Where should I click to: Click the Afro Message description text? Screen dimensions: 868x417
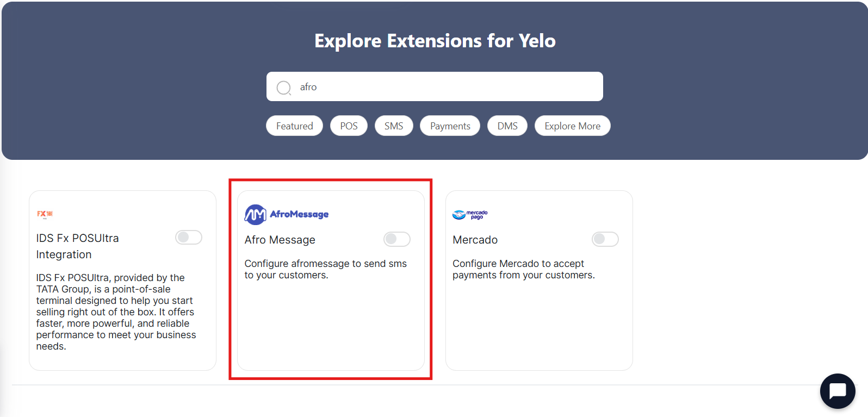coord(326,270)
